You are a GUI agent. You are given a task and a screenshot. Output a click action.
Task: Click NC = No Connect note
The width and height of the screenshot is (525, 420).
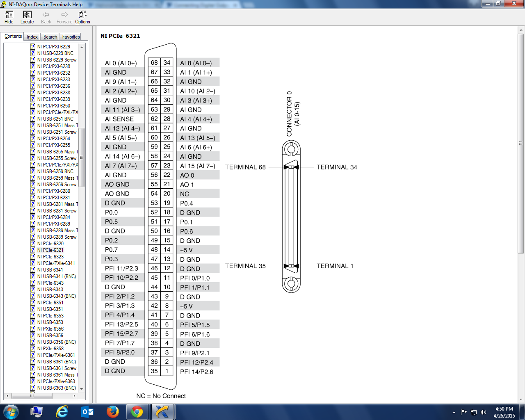(x=161, y=396)
